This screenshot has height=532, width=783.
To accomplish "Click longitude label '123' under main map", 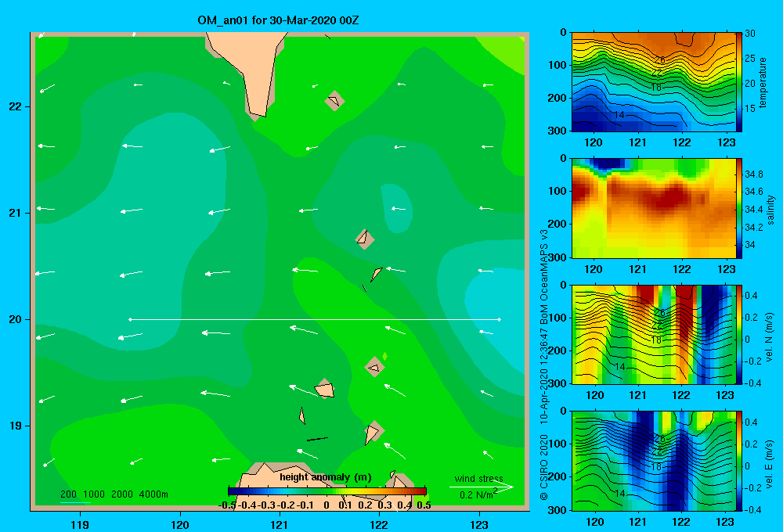I will (x=479, y=524).
